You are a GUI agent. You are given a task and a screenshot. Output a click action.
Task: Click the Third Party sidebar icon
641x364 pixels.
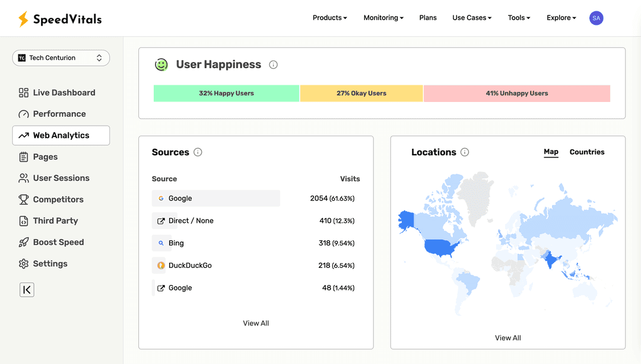[23, 221]
